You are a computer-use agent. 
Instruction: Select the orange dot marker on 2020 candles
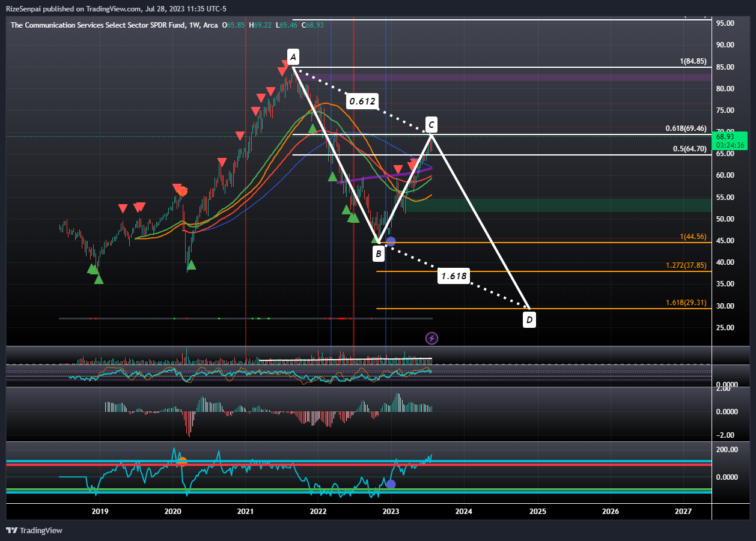point(183,192)
